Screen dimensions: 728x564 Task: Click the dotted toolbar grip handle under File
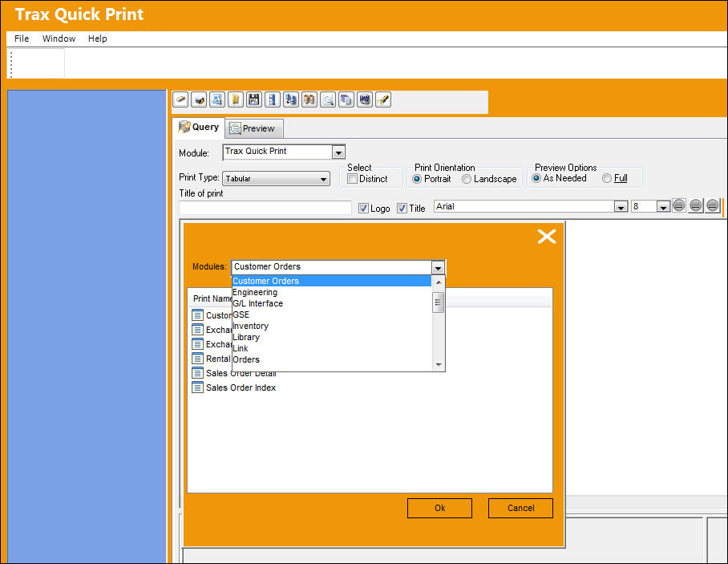tap(11, 64)
